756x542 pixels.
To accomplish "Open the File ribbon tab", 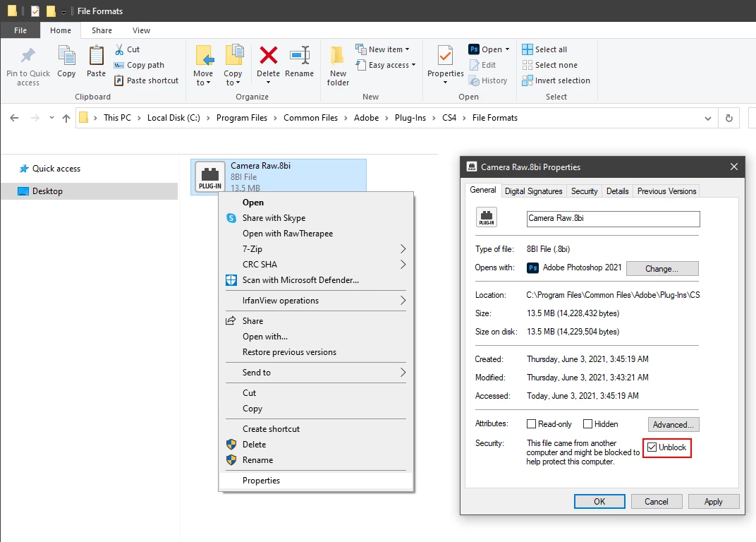I will (20, 30).
